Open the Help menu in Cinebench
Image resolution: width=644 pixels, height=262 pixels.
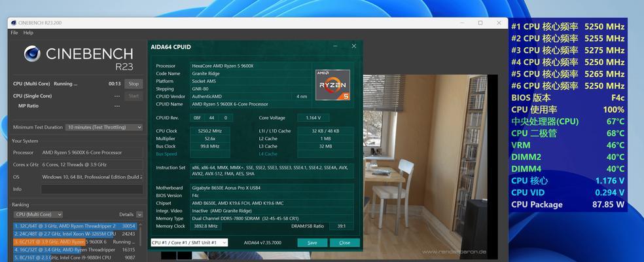(28, 33)
